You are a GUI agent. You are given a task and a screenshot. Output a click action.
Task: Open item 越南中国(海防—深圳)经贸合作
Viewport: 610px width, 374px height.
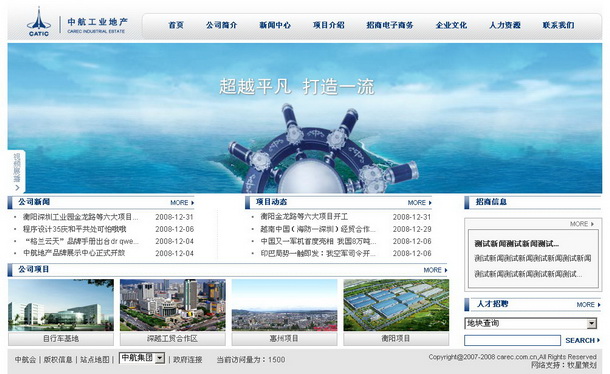pyautogui.click(x=318, y=229)
